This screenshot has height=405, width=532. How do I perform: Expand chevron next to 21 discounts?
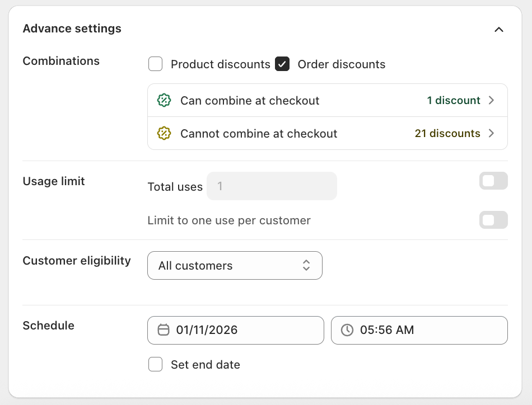click(x=491, y=133)
